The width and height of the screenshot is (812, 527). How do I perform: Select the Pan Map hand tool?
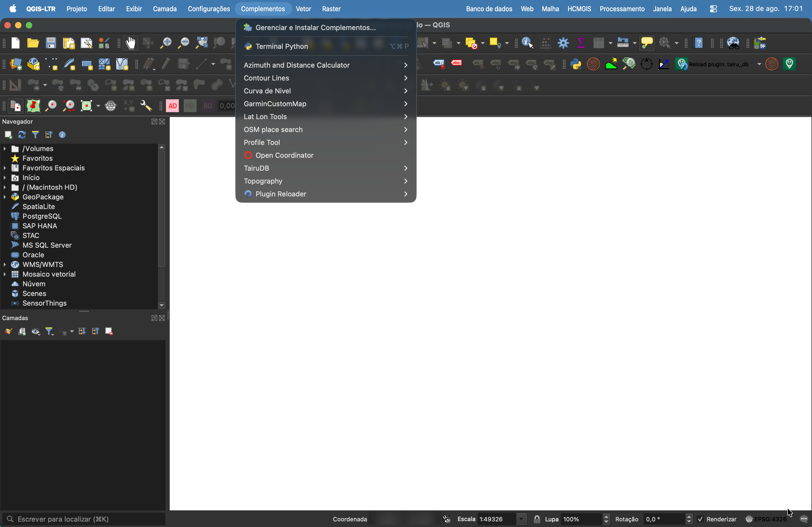click(130, 43)
